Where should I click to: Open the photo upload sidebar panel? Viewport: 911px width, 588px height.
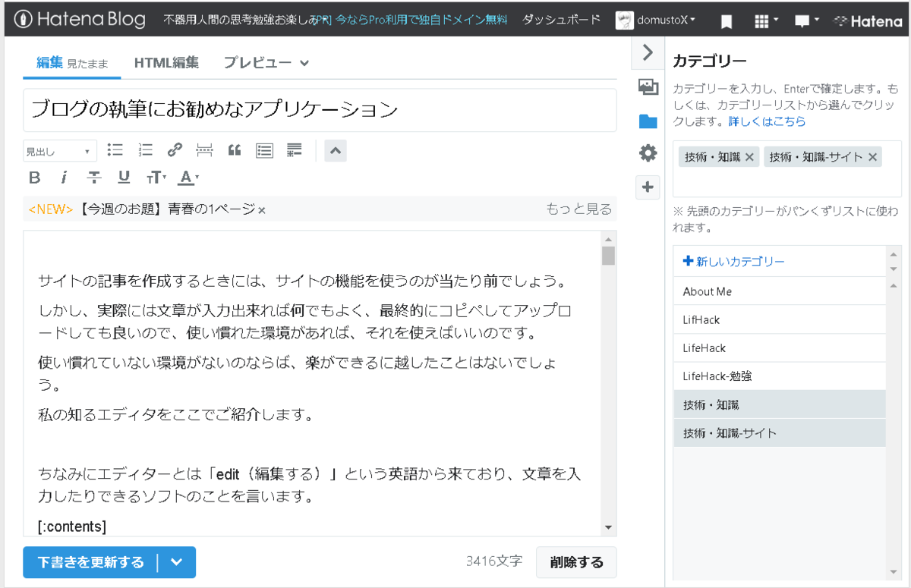648,87
